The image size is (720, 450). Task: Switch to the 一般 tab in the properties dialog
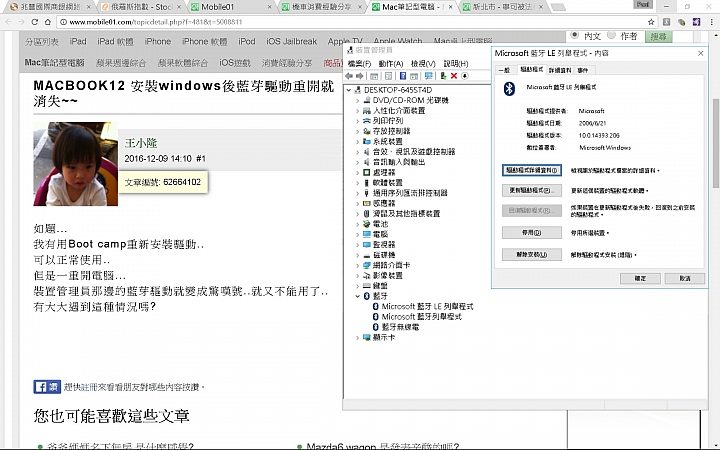point(505,70)
